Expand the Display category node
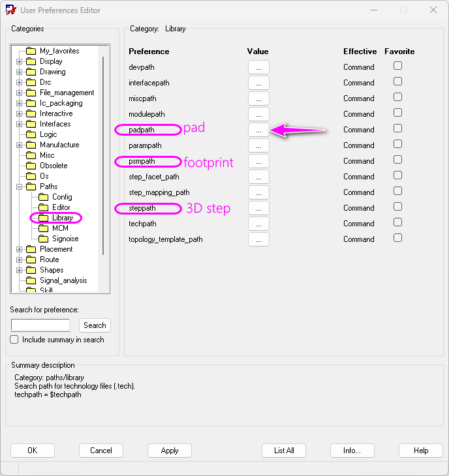This screenshot has height=476, width=449. (x=19, y=62)
